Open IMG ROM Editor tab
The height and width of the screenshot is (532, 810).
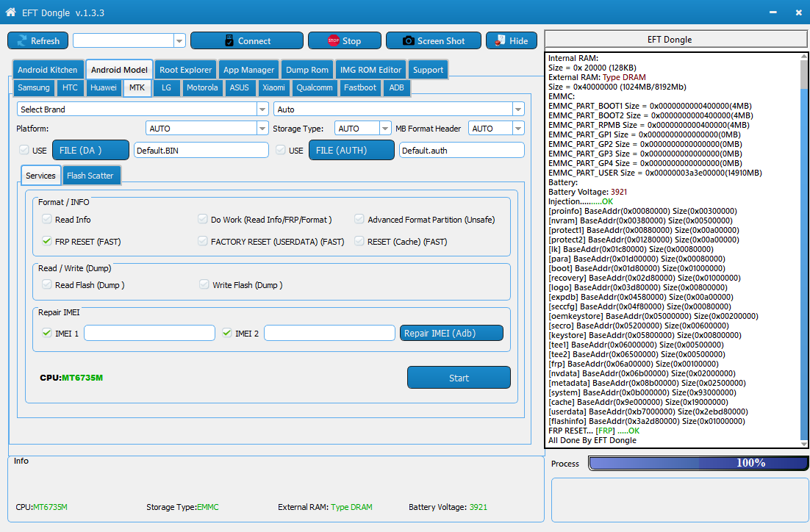370,70
